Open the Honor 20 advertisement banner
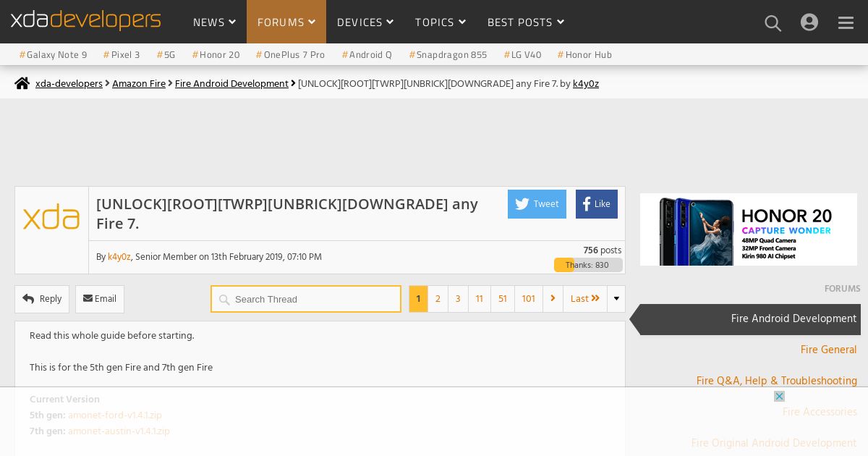The height and width of the screenshot is (456, 868). [749, 229]
